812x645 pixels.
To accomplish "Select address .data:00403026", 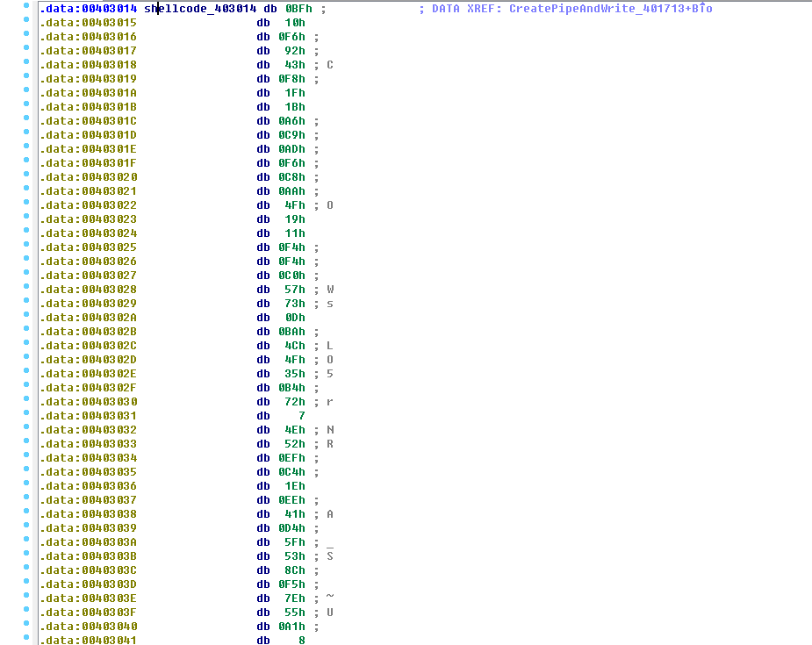I will pos(89,262).
